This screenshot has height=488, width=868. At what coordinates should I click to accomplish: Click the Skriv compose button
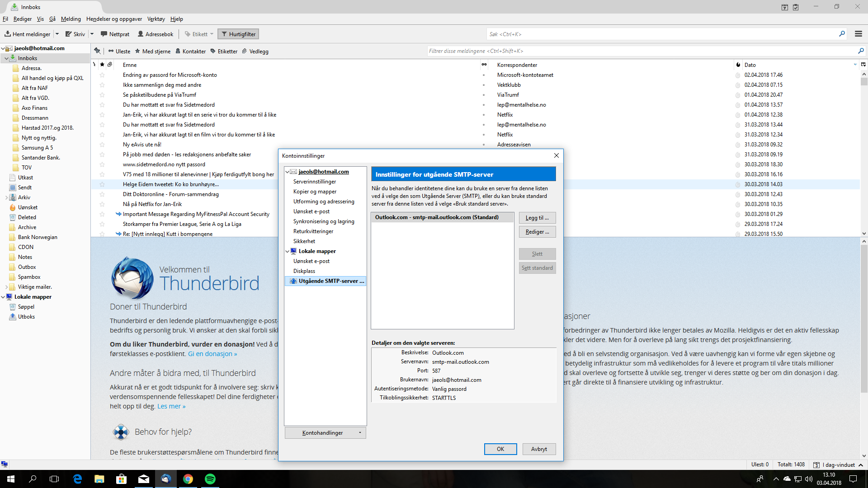click(75, 34)
